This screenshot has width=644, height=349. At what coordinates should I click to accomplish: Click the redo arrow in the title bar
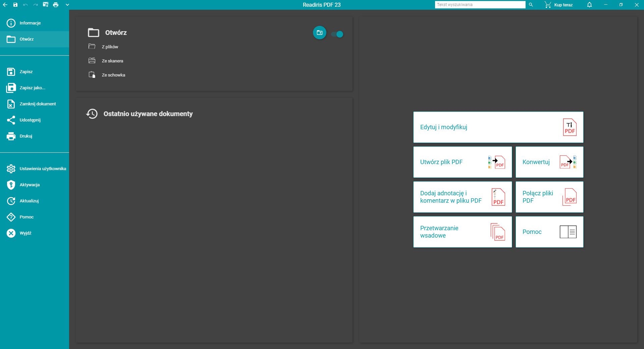click(x=36, y=5)
